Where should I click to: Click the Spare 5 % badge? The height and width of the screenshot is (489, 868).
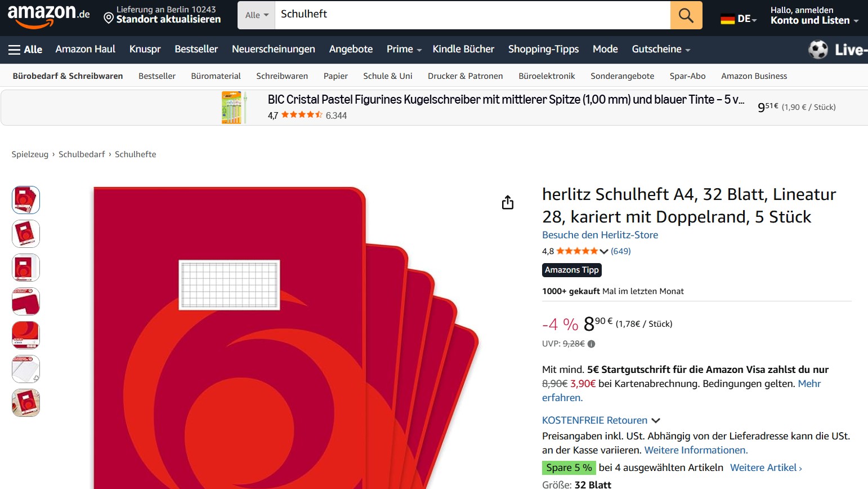pos(569,468)
